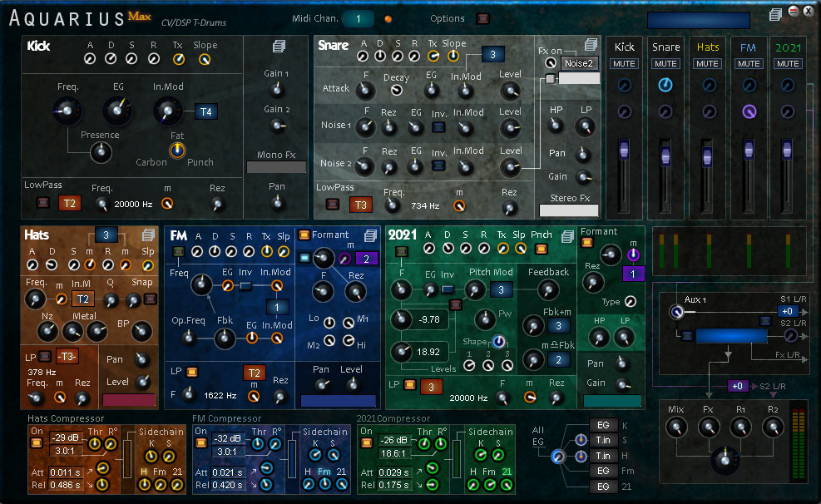Toggle the 2021 Pnch switch
Screen dimensions: 821x504
coord(541,249)
